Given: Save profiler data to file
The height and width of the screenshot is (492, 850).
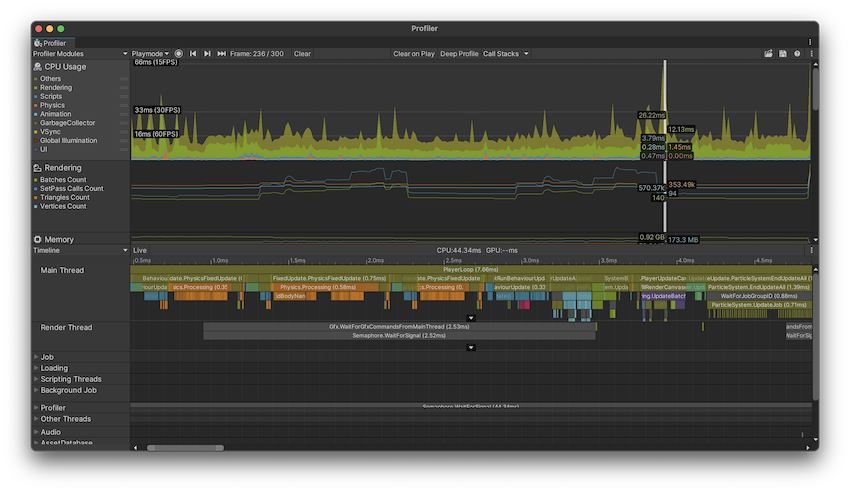Looking at the screenshot, I should (x=783, y=54).
